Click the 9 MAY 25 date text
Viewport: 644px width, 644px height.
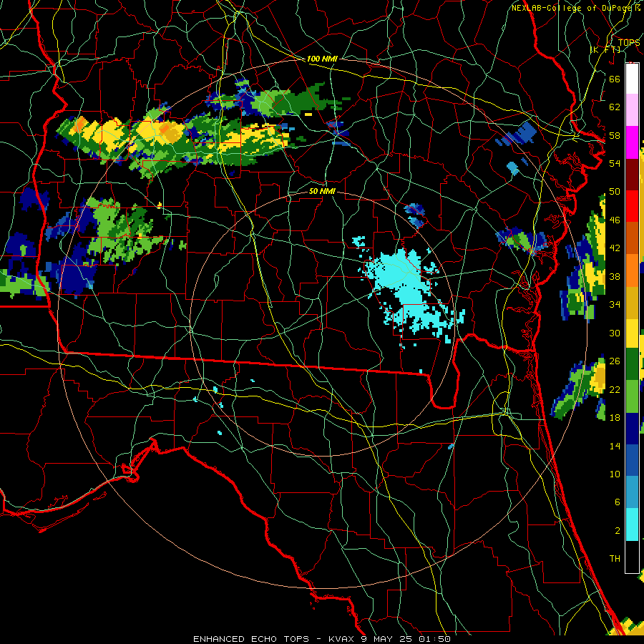(388, 639)
